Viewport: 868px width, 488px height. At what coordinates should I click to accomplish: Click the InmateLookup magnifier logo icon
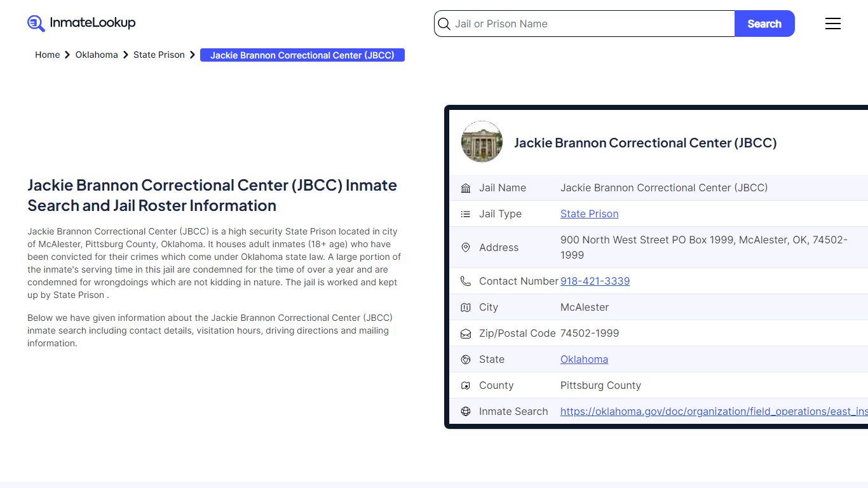[36, 24]
